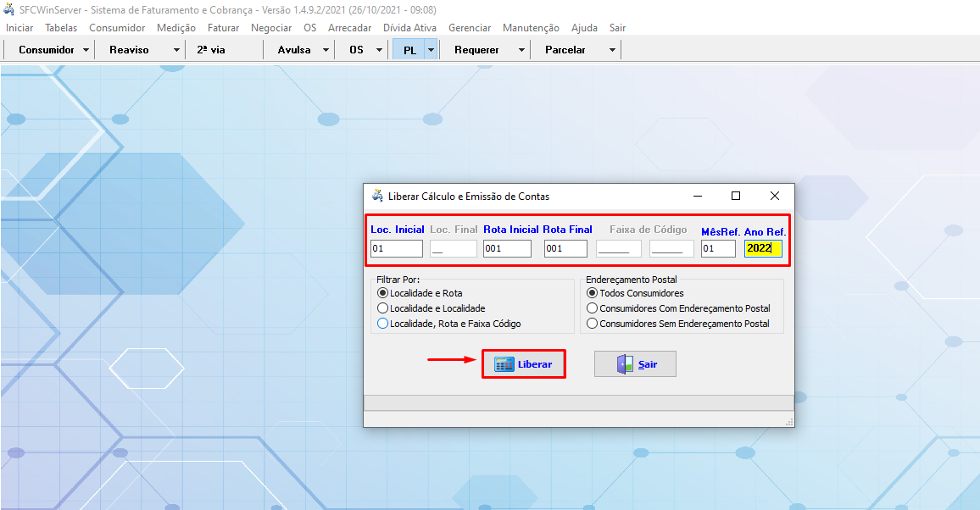
Task: Open the Dívida Ativa menu
Action: (409, 28)
